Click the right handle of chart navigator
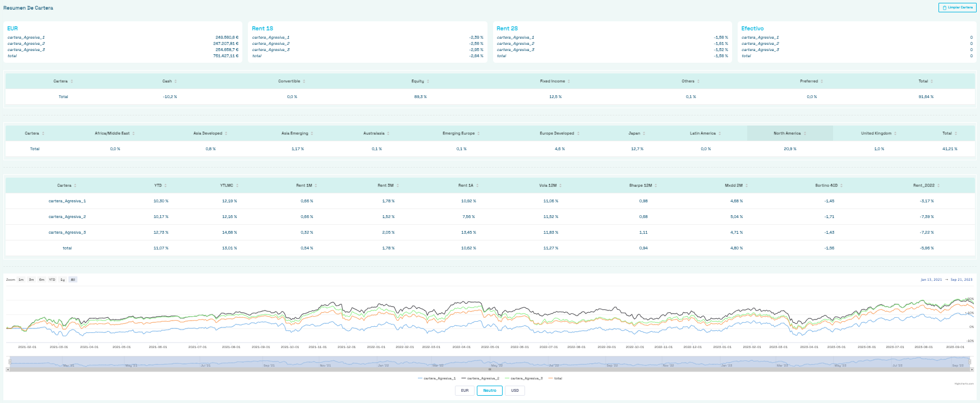This screenshot has width=980, height=403. (970, 362)
